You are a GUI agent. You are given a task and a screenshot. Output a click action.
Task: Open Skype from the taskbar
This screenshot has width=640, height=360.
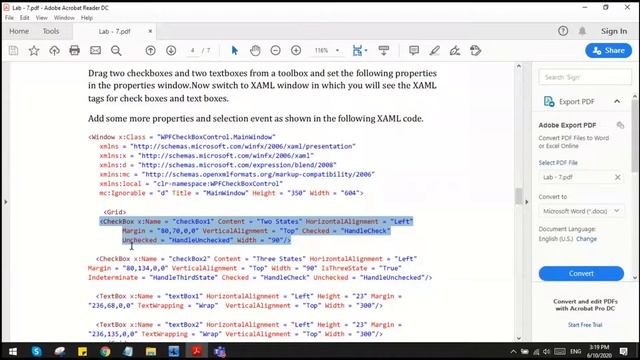pos(36,351)
